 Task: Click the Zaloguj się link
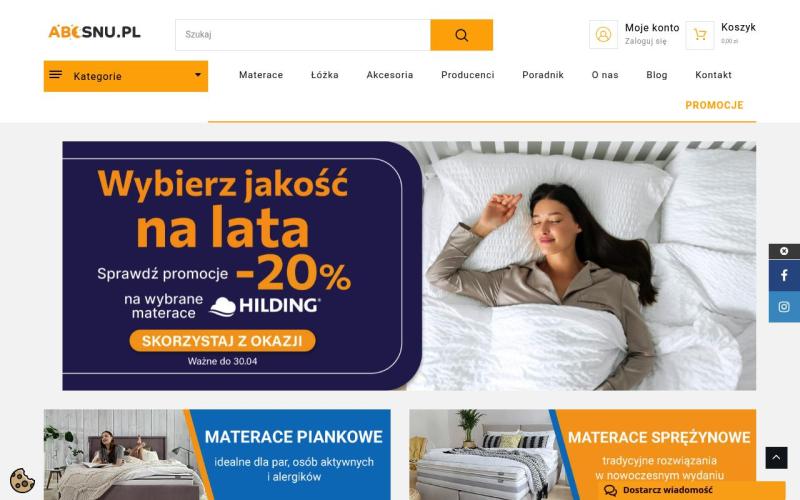645,41
